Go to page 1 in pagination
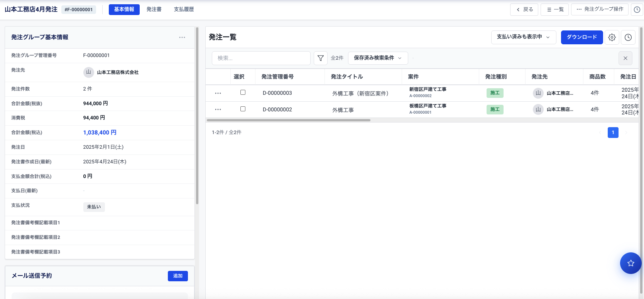This screenshot has width=644, height=299. tap(613, 133)
